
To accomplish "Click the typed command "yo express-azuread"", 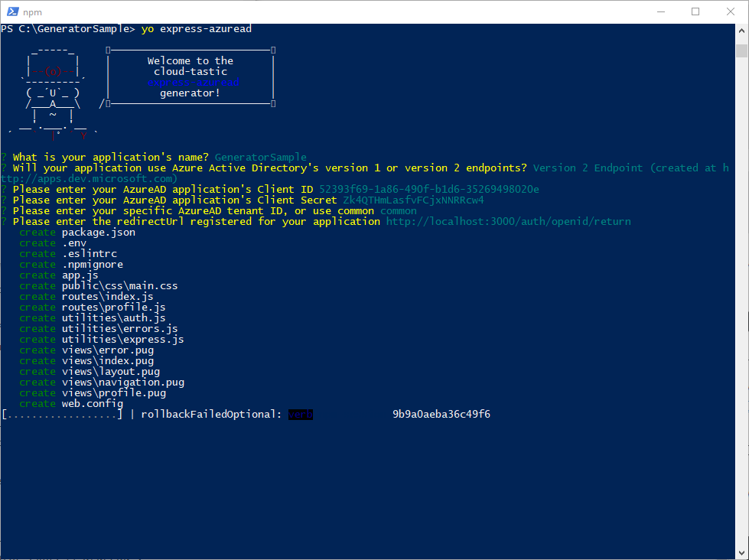I will click(x=197, y=29).
